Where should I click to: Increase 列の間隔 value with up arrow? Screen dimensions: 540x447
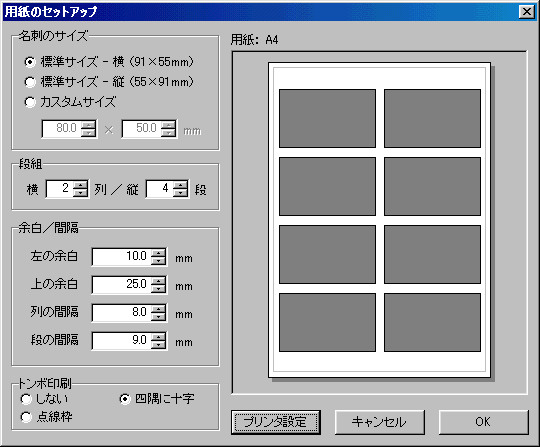click(158, 309)
